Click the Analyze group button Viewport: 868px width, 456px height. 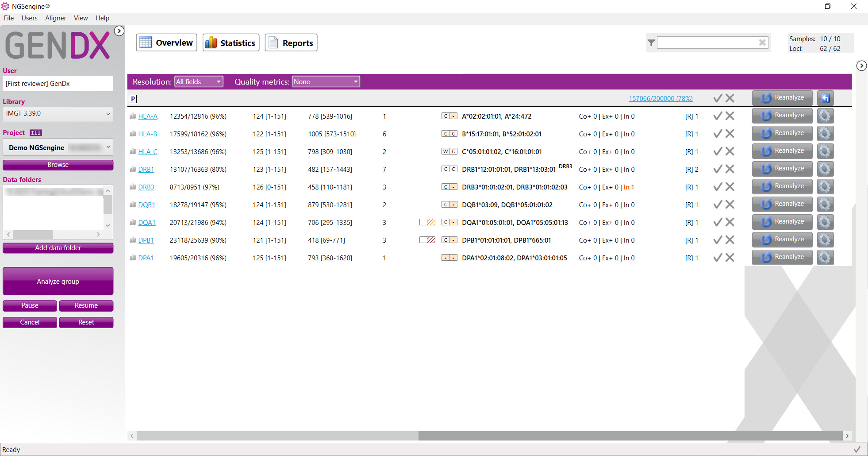click(58, 281)
